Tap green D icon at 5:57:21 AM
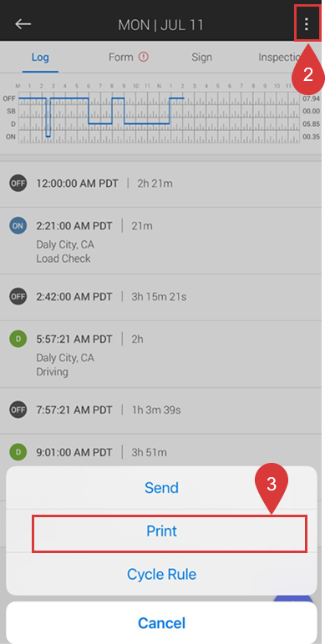325x644 pixels. [18, 339]
